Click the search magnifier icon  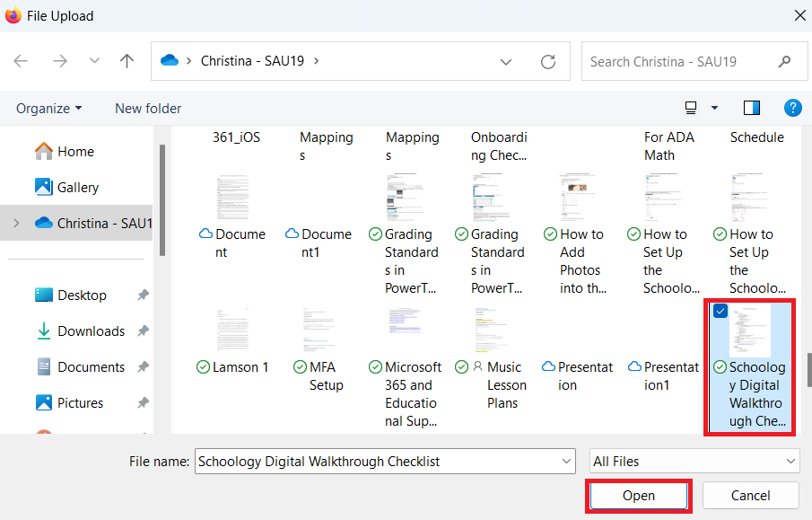coord(785,62)
